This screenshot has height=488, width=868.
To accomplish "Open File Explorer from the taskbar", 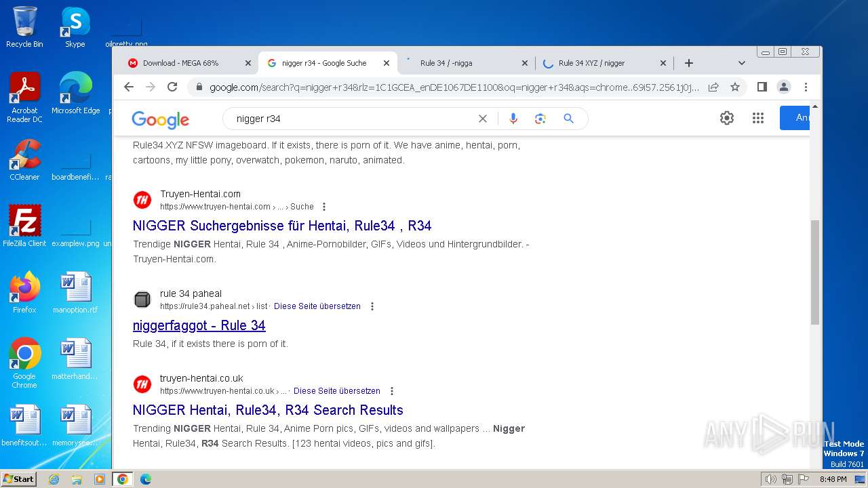I will point(77,479).
